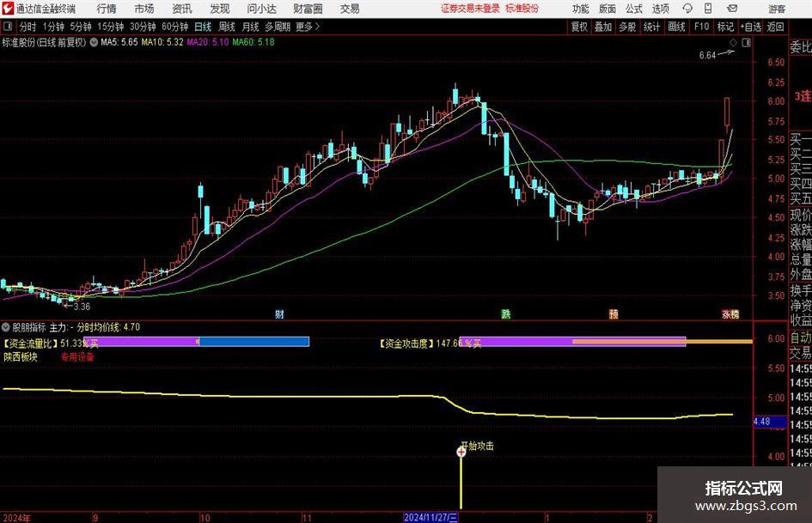Image resolution: width=812 pixels, height=523 pixels.
Task: Click the MA20: 5.10 indicator value
Action: tap(208, 42)
